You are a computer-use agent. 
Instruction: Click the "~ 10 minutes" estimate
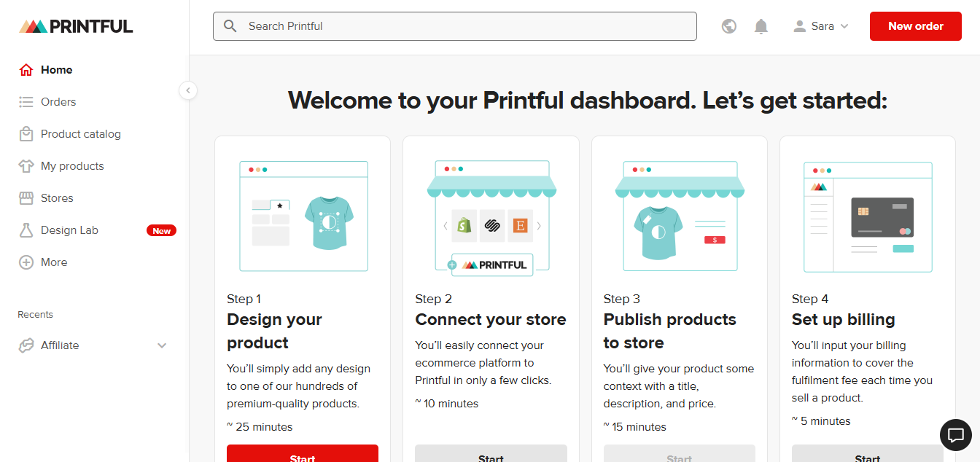tap(447, 404)
